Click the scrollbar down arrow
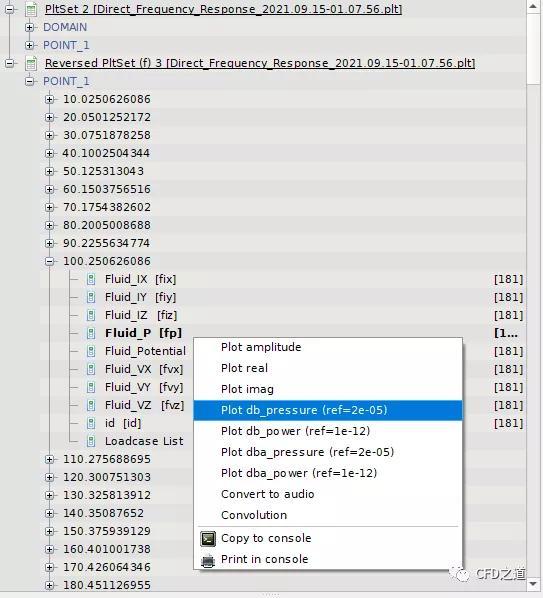 (x=533, y=584)
